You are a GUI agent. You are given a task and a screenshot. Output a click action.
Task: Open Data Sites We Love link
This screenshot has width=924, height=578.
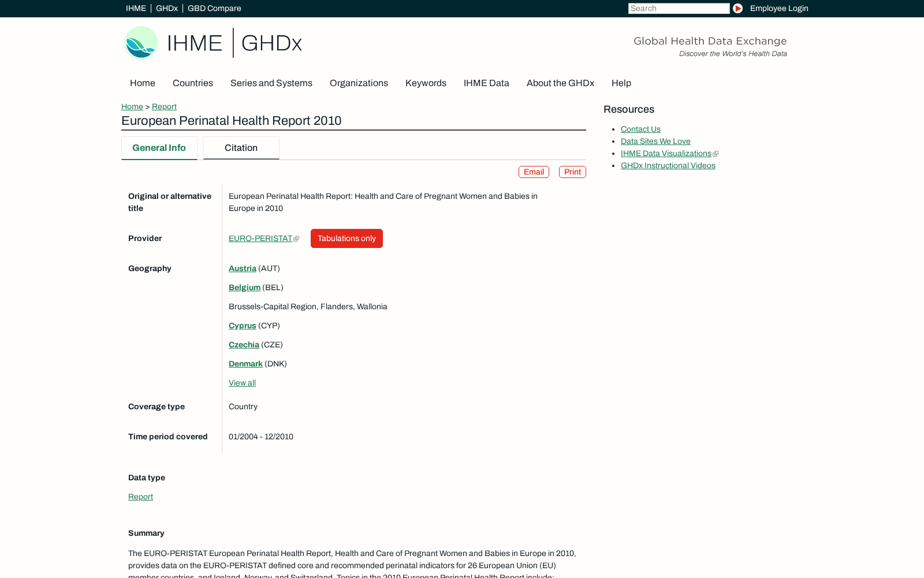655,142
